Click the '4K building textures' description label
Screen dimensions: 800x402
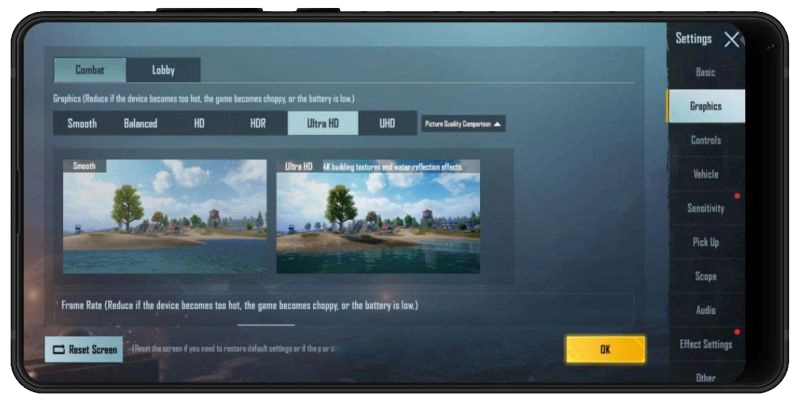click(x=393, y=167)
